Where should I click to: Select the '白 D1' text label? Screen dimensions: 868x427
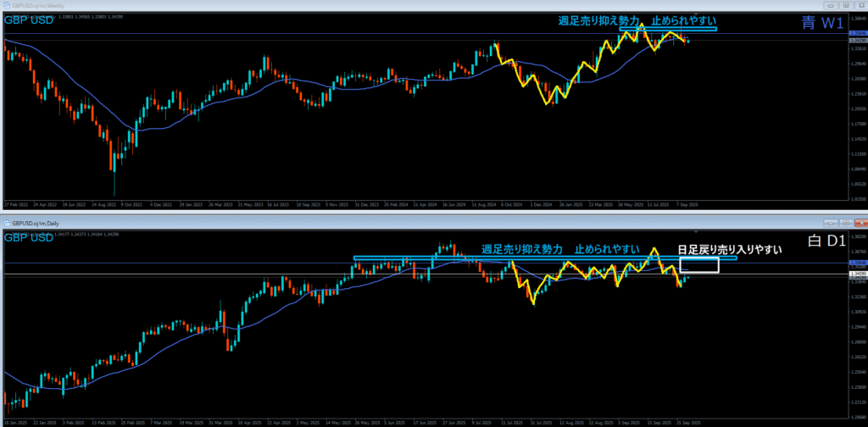pos(826,241)
